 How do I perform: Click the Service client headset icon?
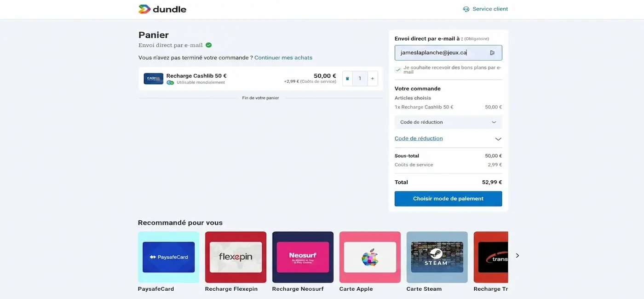coord(466,9)
